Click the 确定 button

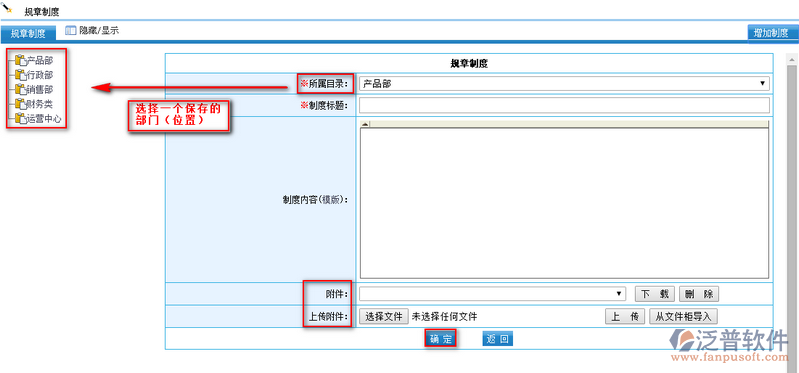click(x=440, y=339)
